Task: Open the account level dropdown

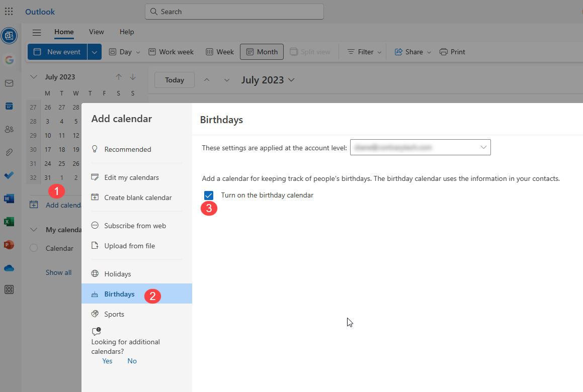Action: pyautogui.click(x=420, y=147)
